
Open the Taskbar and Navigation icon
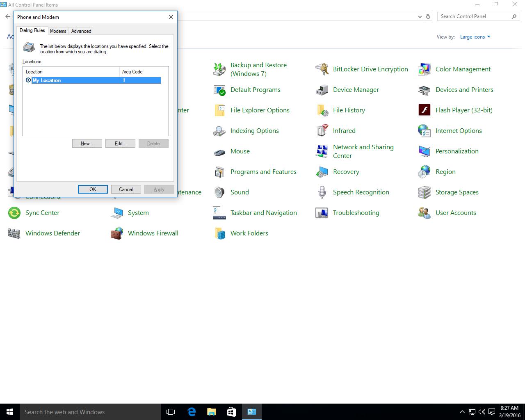219,213
